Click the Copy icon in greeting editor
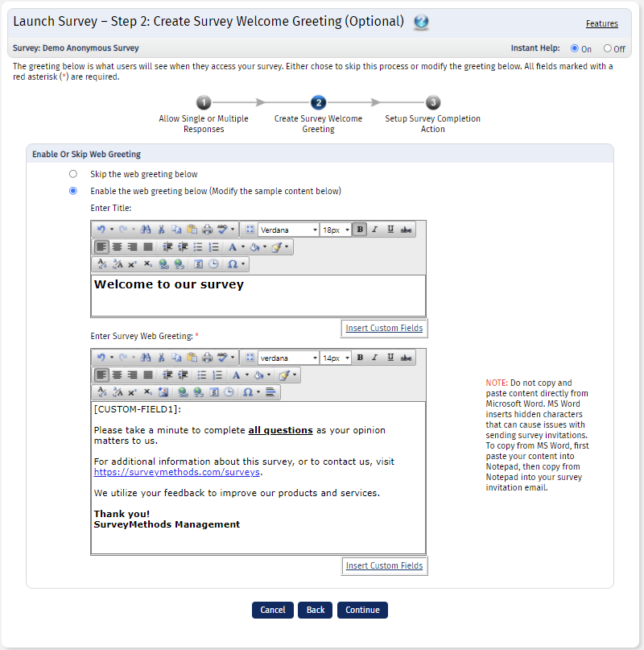The height and width of the screenshot is (650, 644). point(176,358)
